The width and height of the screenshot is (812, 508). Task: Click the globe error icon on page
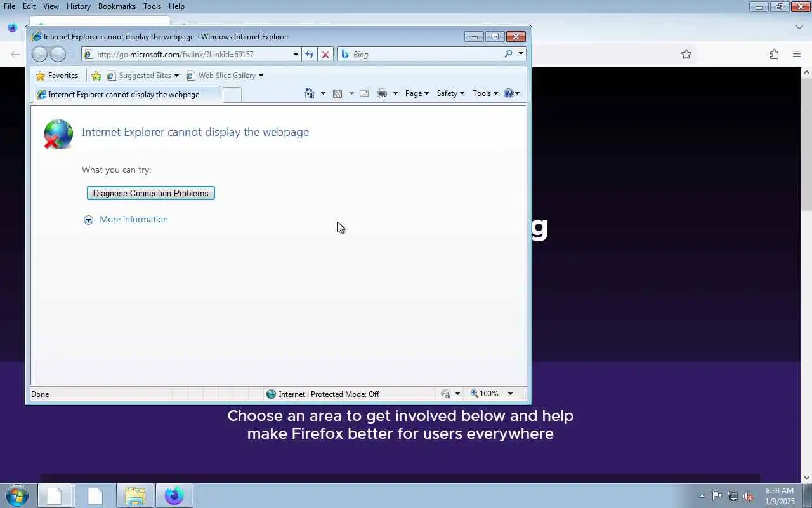[x=58, y=134]
